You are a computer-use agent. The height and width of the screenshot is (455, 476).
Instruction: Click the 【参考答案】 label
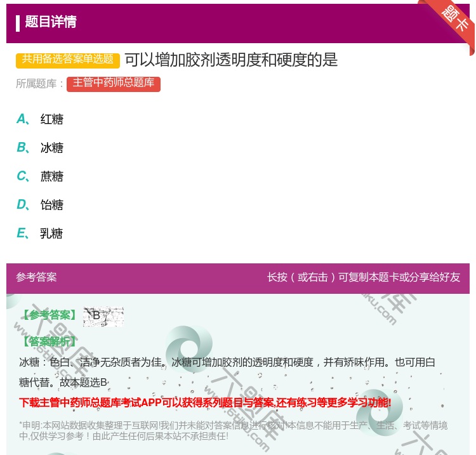[50, 315]
